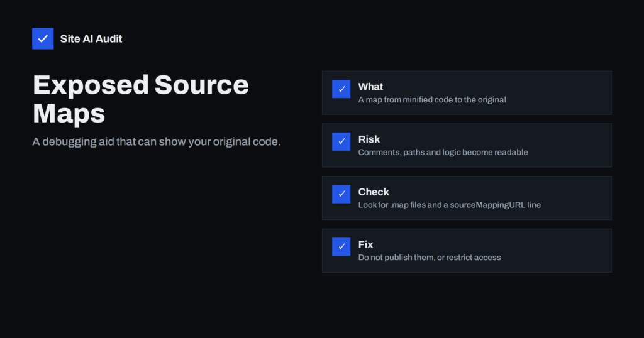This screenshot has width=644, height=338.
Task: Select the "Fix" card heading
Action: coord(365,244)
